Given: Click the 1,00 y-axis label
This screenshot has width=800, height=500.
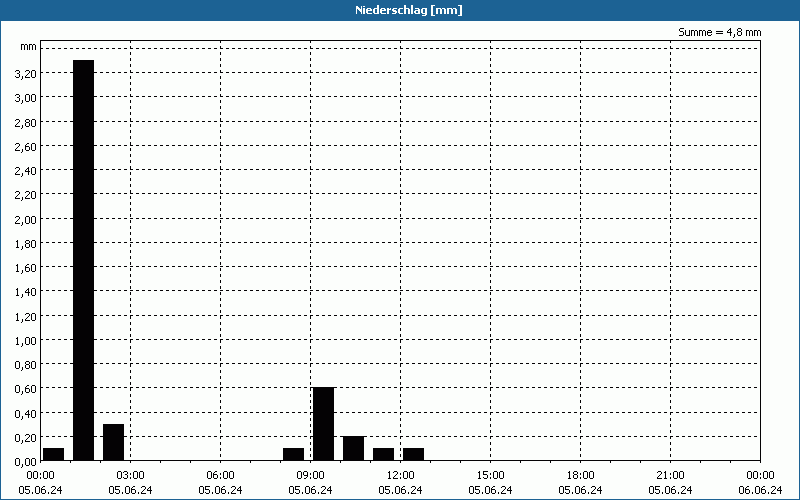Looking at the screenshot, I should (x=26, y=340).
